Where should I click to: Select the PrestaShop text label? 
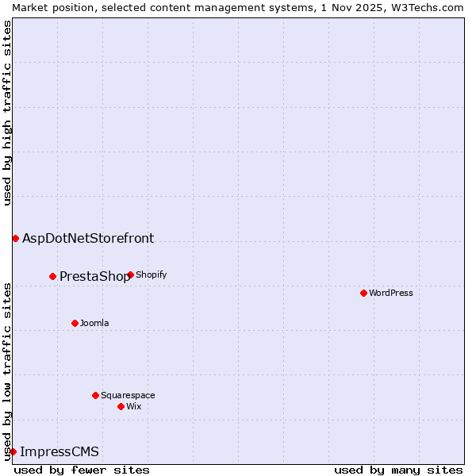(94, 277)
